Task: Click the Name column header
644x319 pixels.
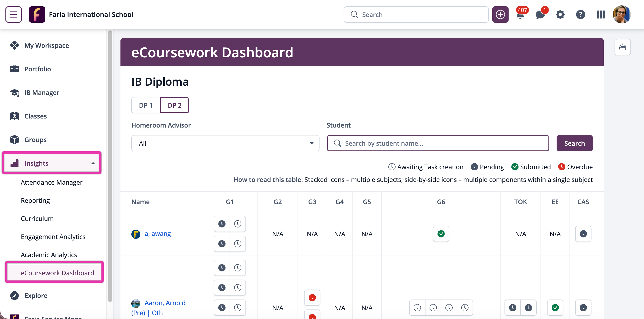Action: (x=140, y=202)
